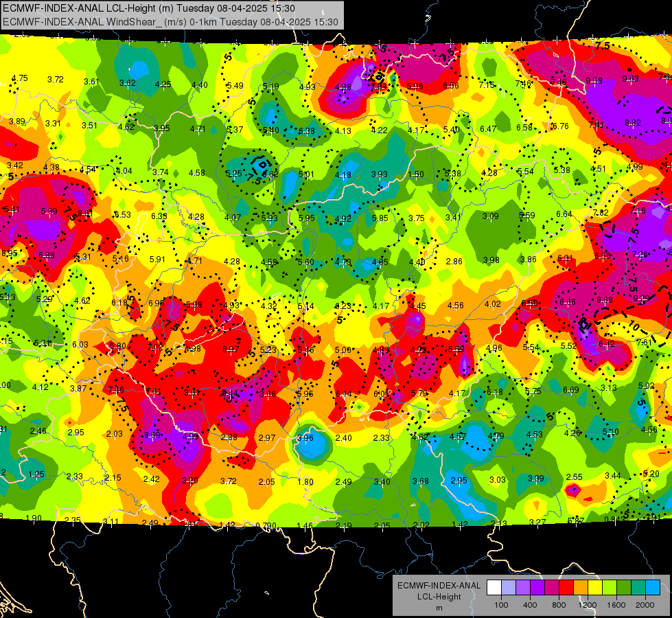
Task: Click the wind shear value 9.63
Action: point(630,78)
